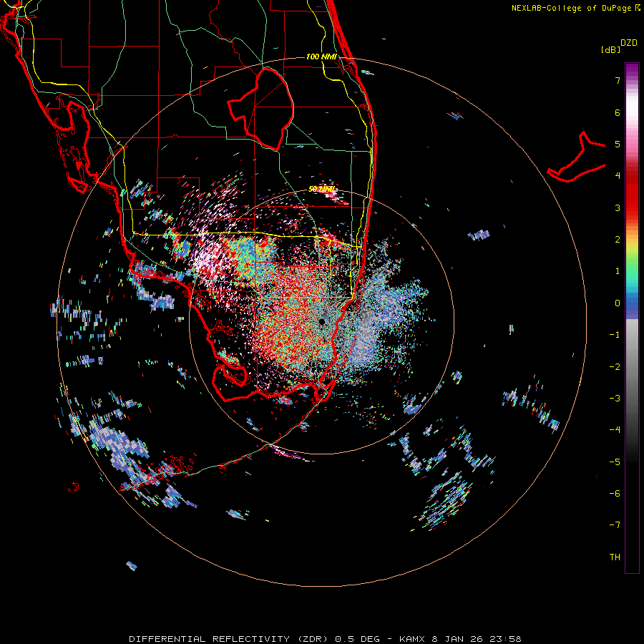Click the Lake Okeechobee red outline
Viewport: 644px width, 644px height.
[x=260, y=109]
